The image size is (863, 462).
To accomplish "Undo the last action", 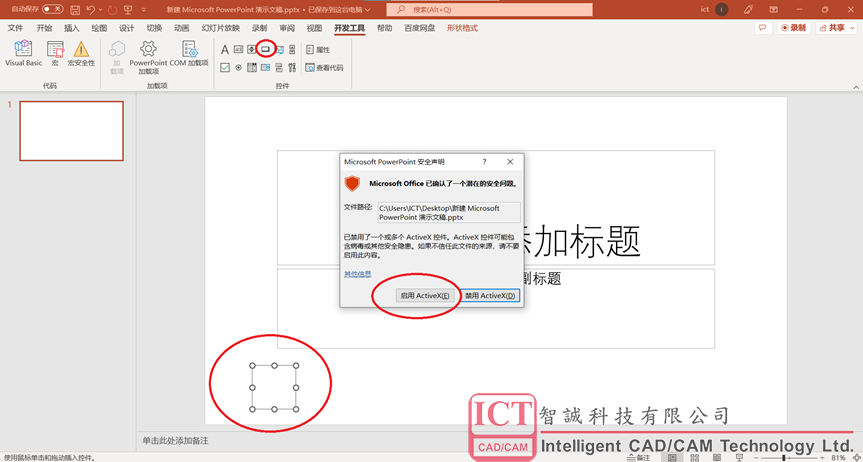I will (x=91, y=9).
